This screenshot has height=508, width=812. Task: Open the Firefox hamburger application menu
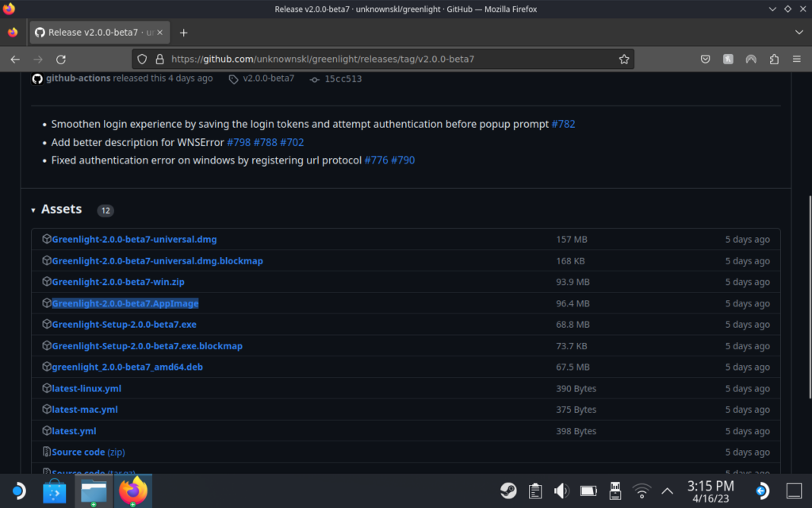click(798, 60)
